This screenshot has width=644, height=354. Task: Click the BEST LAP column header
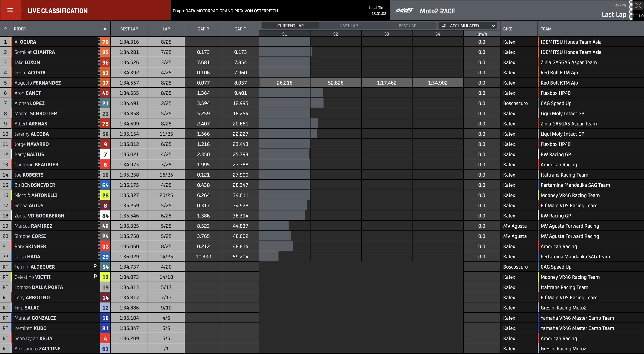point(129,29)
